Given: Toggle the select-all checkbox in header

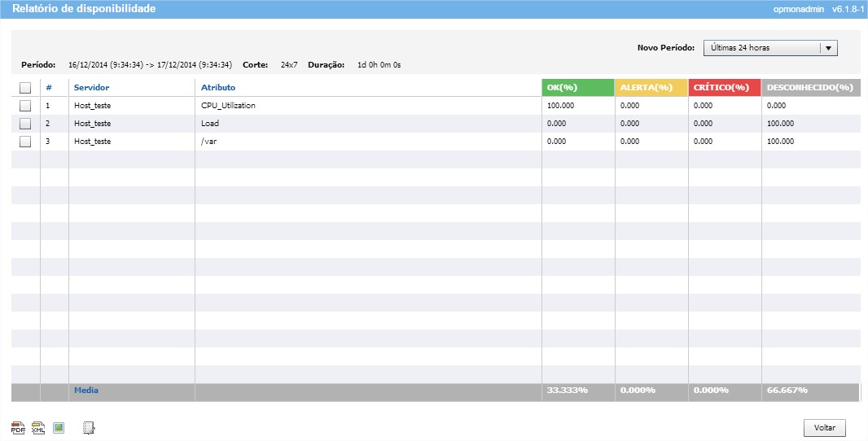Looking at the screenshot, I should pos(25,88).
